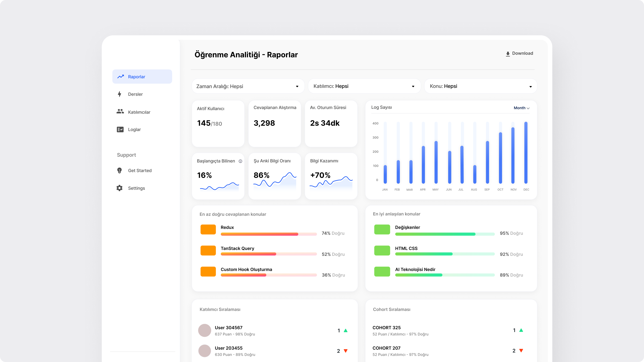
Task: Click the Dersler lightning icon
Action: (120, 94)
